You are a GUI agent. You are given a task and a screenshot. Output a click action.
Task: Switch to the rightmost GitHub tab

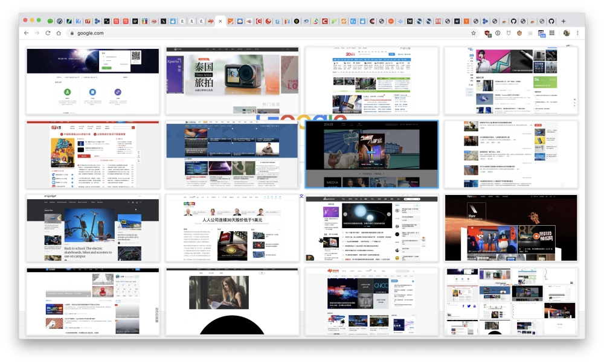(551, 21)
